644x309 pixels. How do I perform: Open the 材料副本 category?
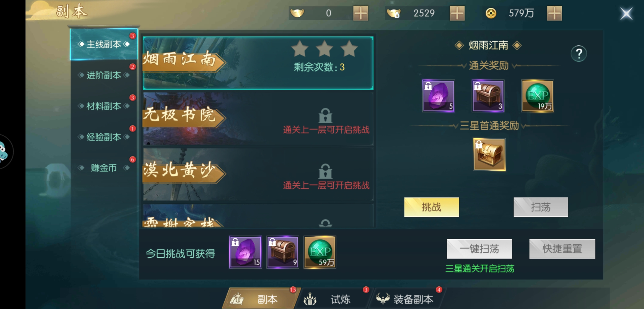tap(104, 106)
